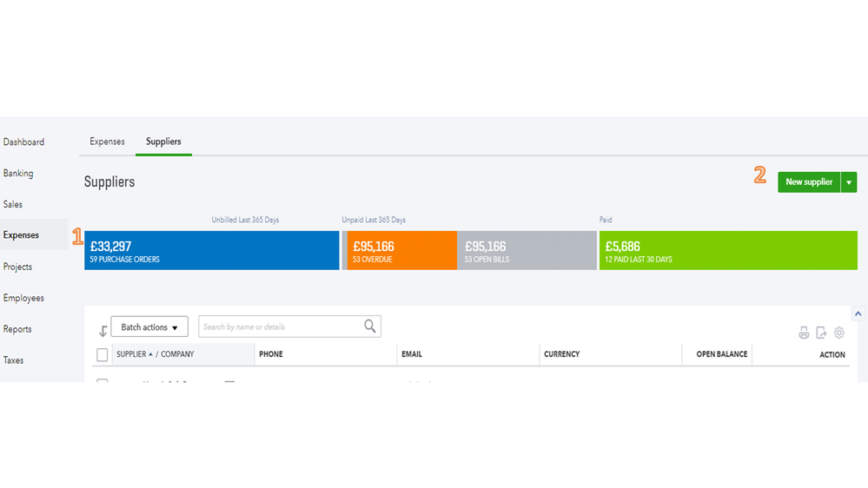Viewport: 868px width, 488px height.
Task: Sort by Supplier / Company column header
Action: tap(156, 354)
